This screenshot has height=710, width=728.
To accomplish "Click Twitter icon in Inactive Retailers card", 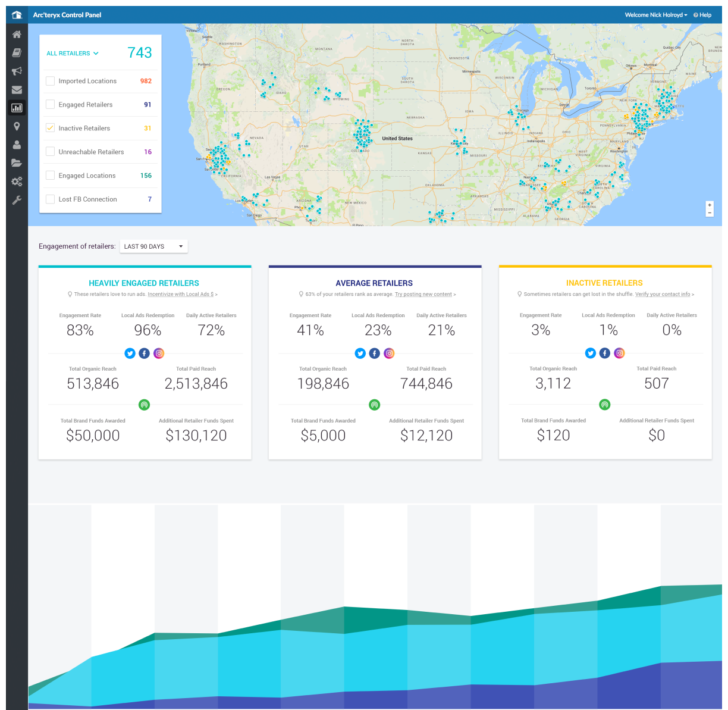I will [590, 353].
